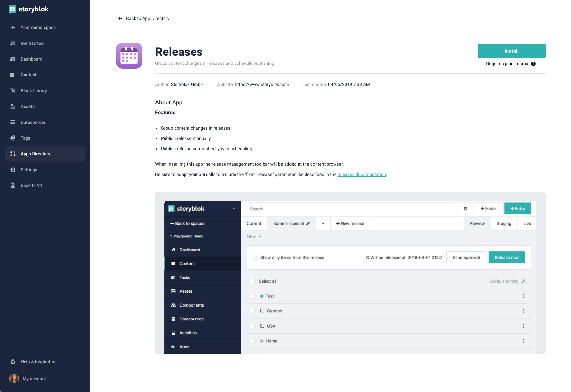Click the Tags sidebar icon

point(13,138)
